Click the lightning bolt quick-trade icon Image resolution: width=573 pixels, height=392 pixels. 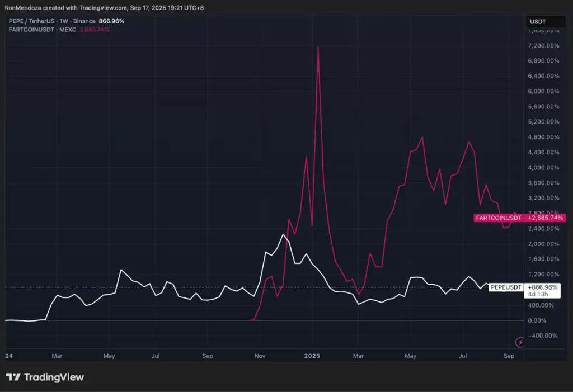[519, 342]
